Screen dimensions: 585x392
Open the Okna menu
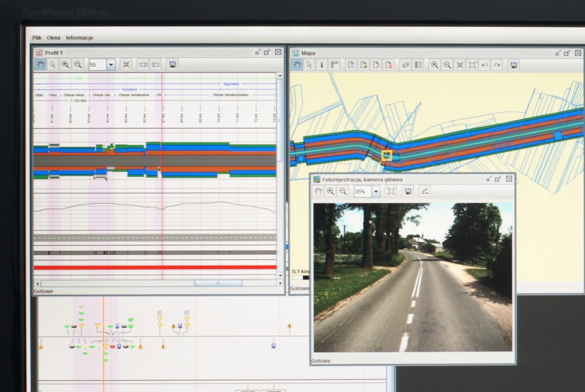53,38
